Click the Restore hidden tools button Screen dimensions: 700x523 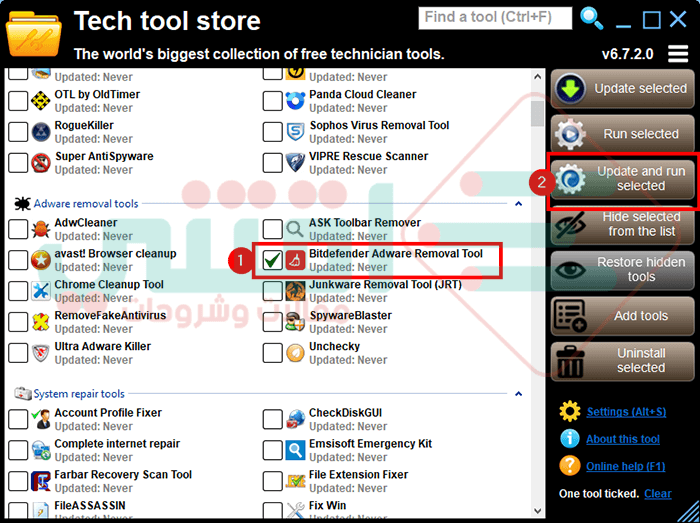tap(622, 270)
